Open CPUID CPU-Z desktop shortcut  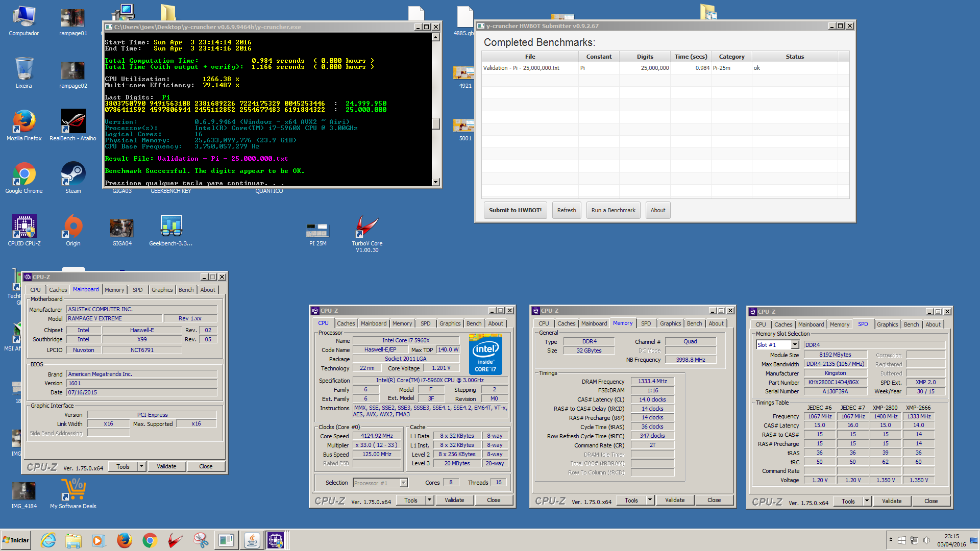[24, 231]
